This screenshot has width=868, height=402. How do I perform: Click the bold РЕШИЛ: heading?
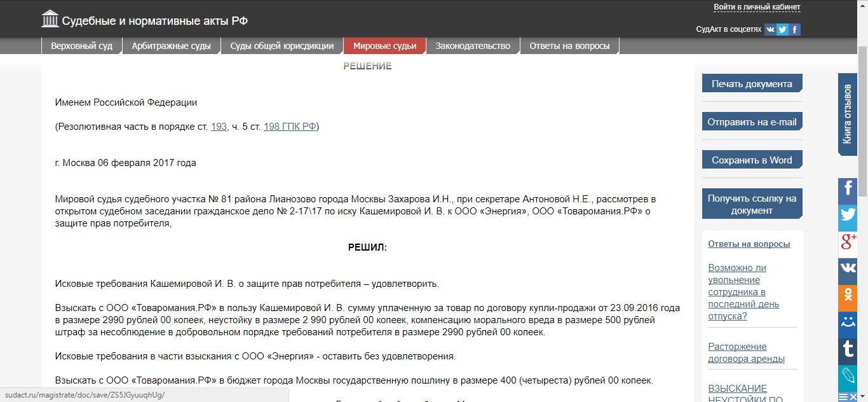click(x=367, y=247)
